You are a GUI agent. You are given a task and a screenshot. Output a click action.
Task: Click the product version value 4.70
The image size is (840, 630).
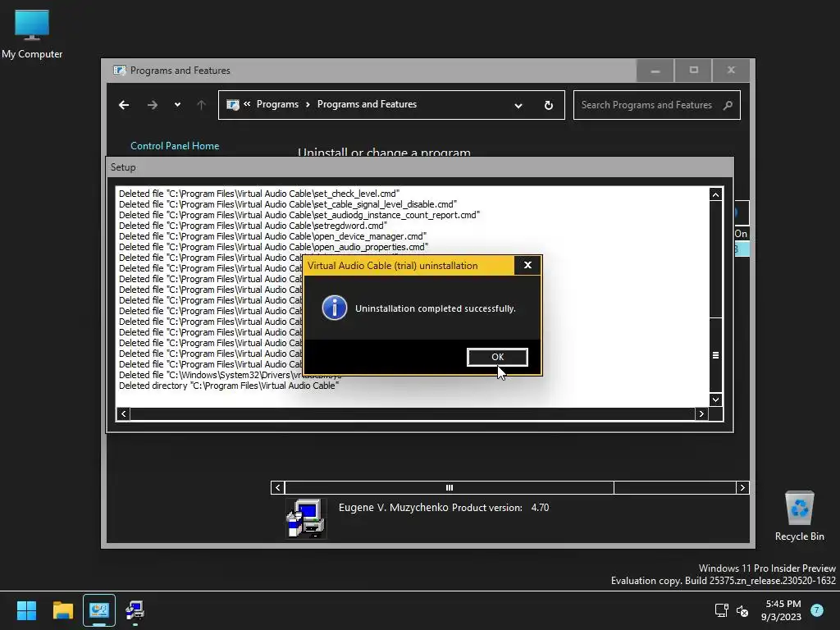(x=540, y=507)
